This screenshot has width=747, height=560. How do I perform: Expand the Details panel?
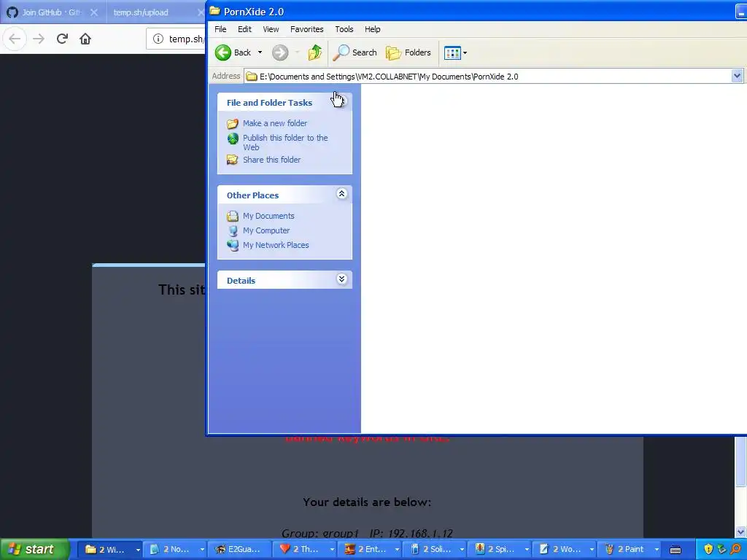pos(341,279)
